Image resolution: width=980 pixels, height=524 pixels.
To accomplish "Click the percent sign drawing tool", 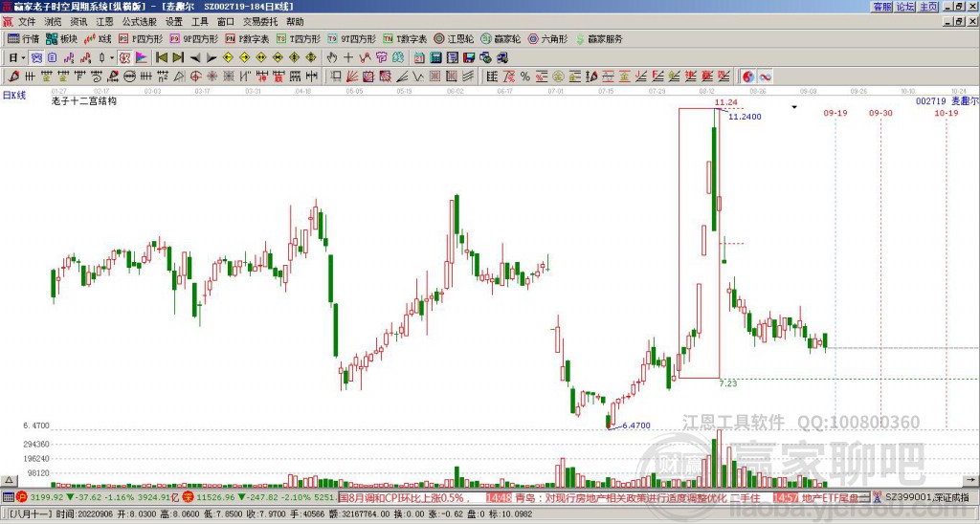I will 525,76.
